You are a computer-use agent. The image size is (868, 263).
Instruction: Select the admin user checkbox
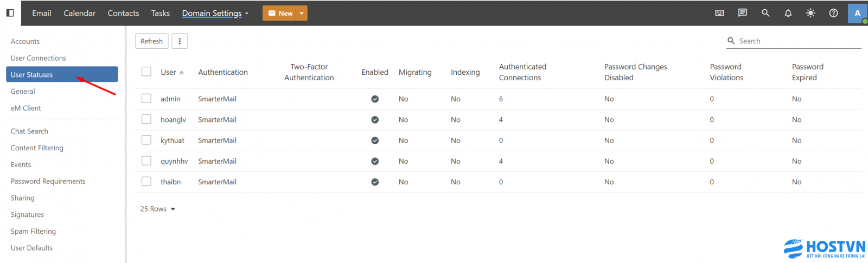(x=146, y=99)
